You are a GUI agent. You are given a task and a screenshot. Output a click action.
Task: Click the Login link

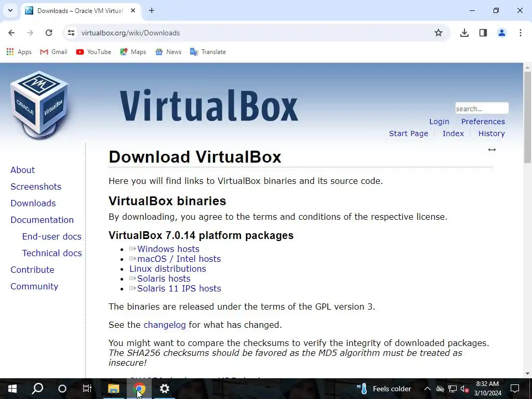tap(439, 122)
